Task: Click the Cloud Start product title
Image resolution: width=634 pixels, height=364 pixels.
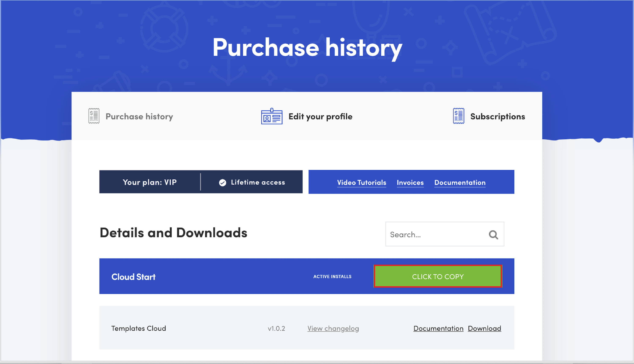Action: (133, 277)
